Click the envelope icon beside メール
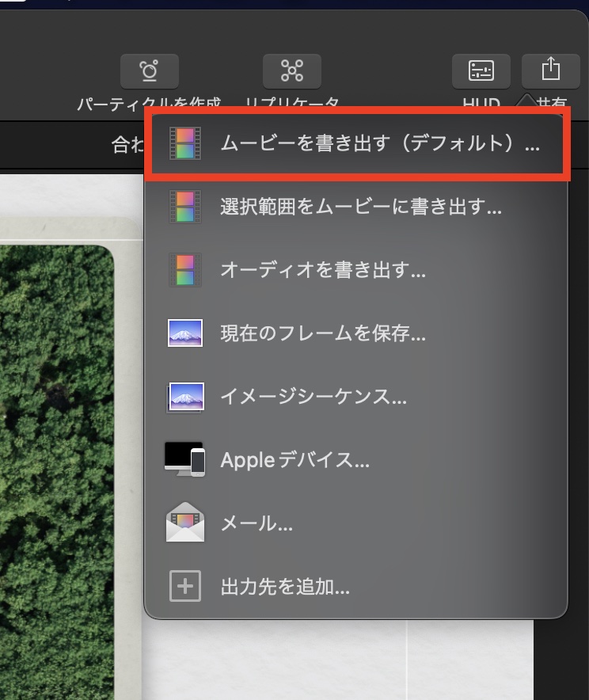This screenshot has width=589, height=700. 185,523
